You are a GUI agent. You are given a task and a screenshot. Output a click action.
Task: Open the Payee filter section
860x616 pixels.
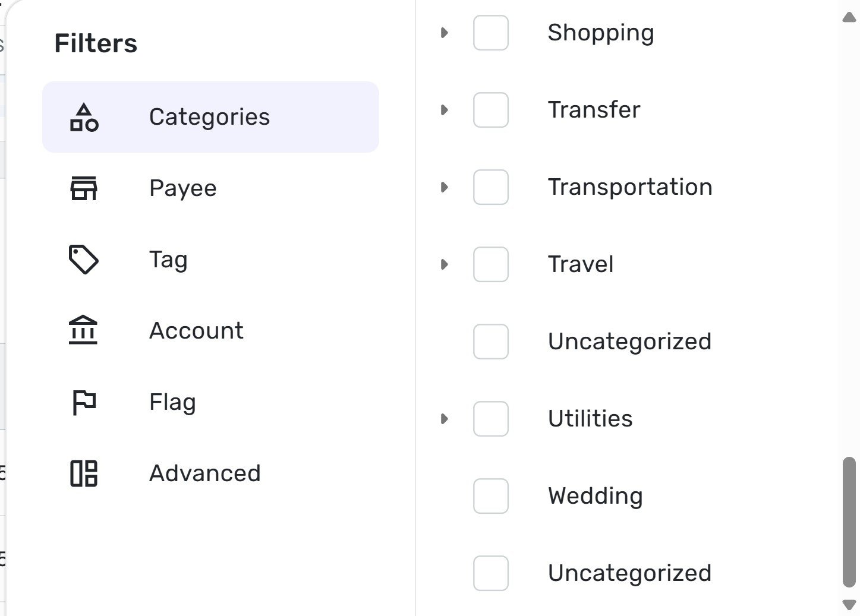click(x=210, y=188)
